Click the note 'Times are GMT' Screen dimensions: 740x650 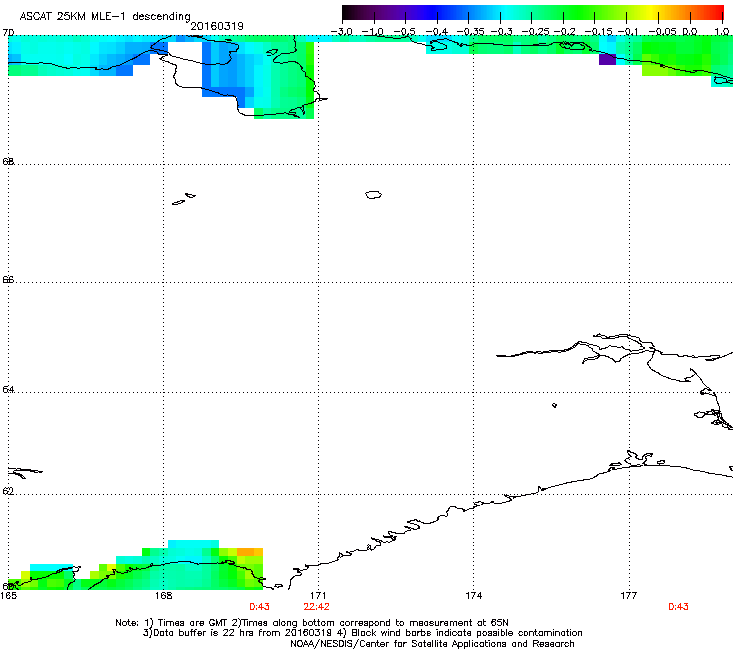[x=193, y=623]
